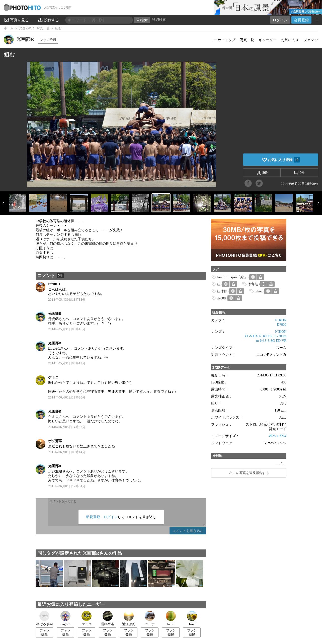Click user icon next to nikon tag
Viewport: 322px width, 644px height.
pos(275,291)
